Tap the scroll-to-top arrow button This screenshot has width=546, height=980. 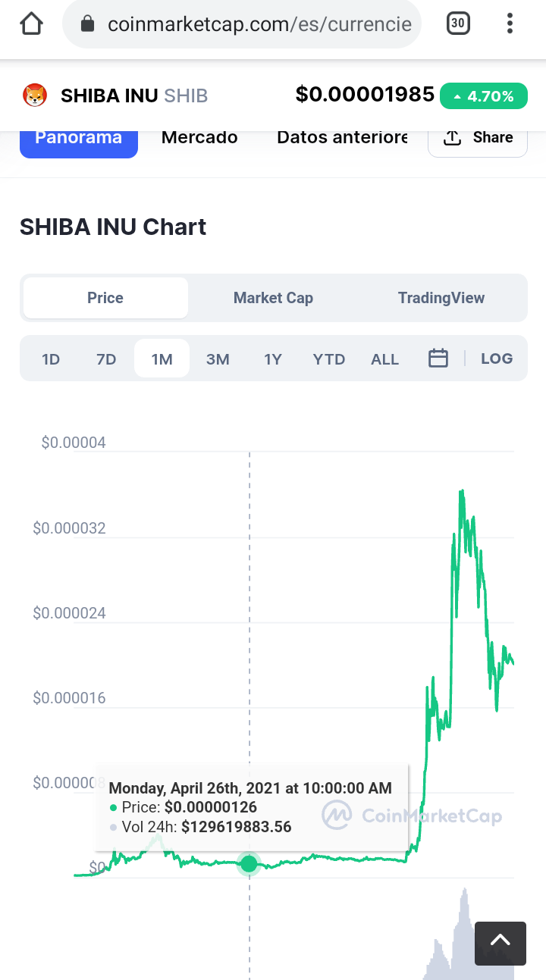(500, 943)
